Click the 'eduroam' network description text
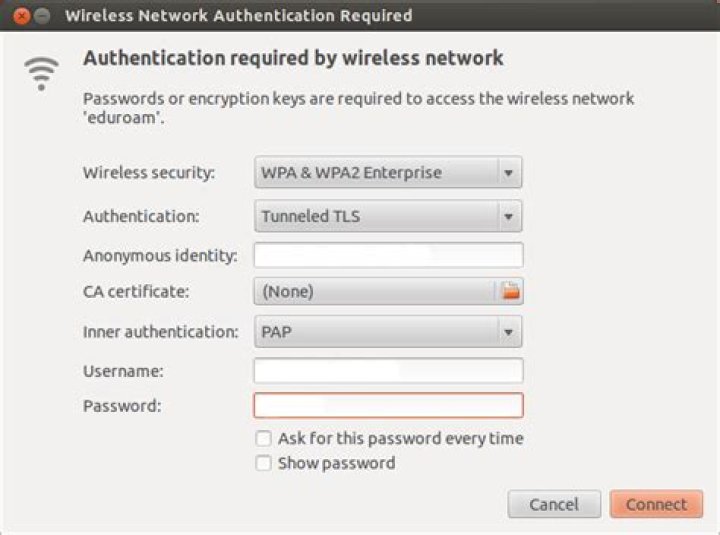This screenshot has width=720, height=535. 358,107
